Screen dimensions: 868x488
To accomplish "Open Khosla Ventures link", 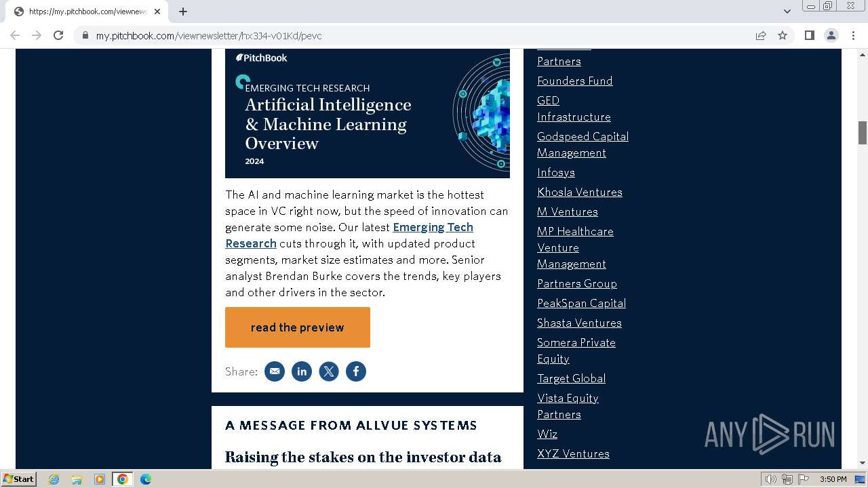I will (580, 192).
